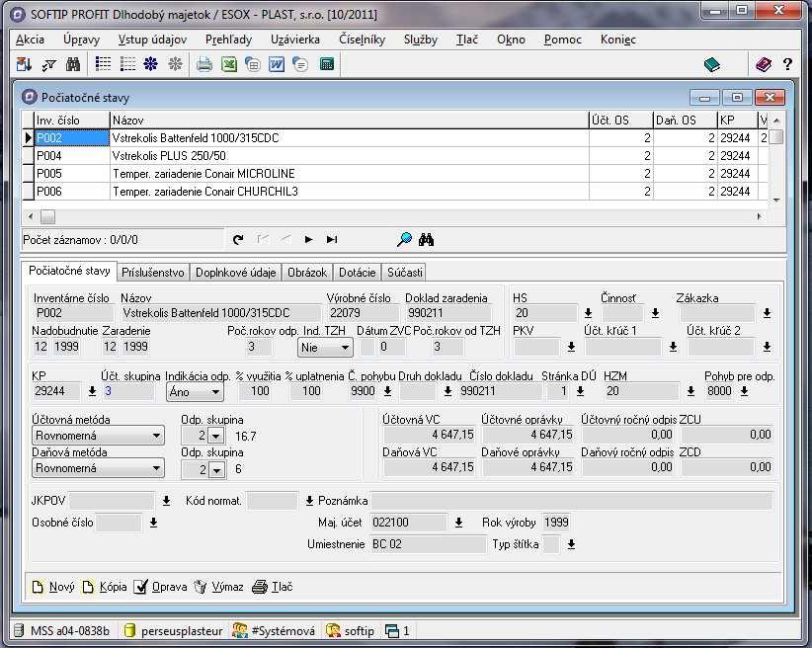
Task: Open the Služby menu
Action: [x=421, y=40]
